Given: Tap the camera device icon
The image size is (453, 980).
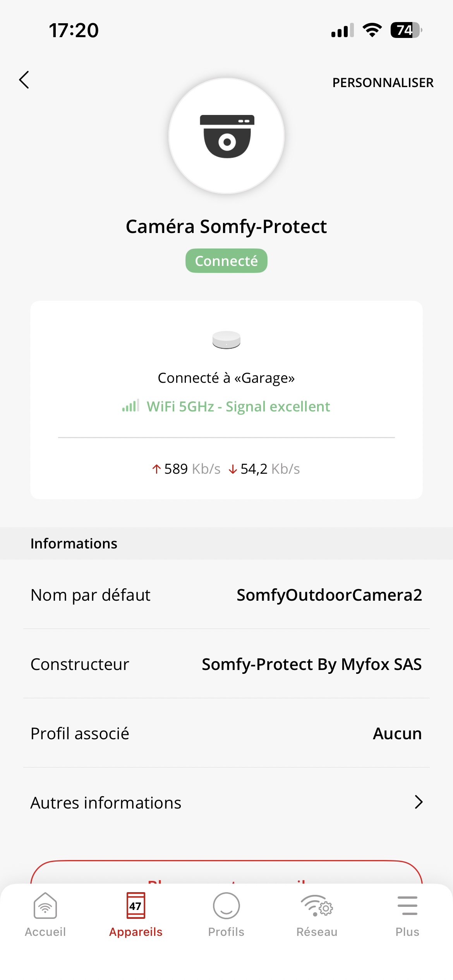Looking at the screenshot, I should pos(226,136).
